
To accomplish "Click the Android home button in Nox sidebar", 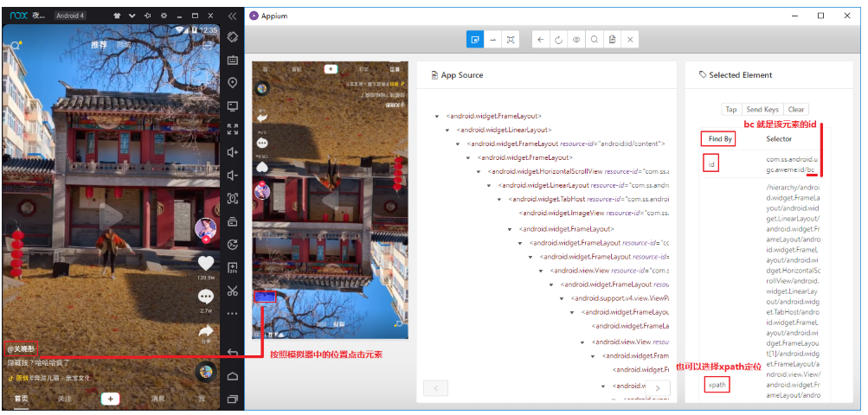I will pyautogui.click(x=233, y=376).
